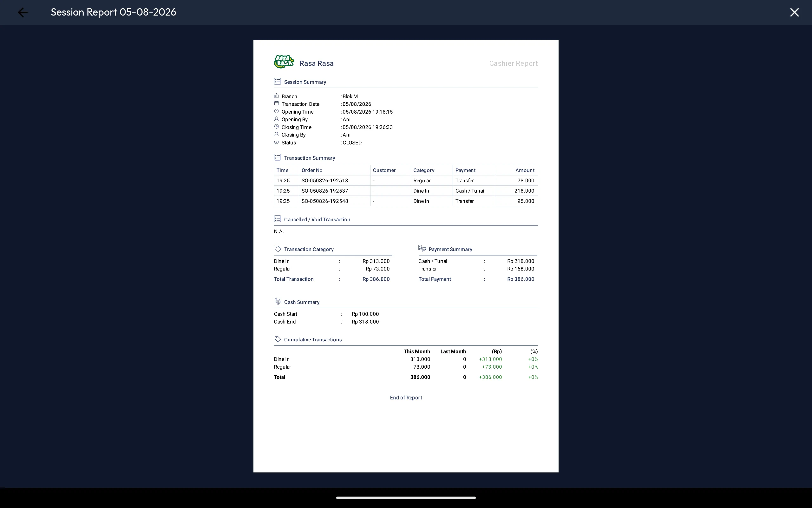Click the Cash Start Rp 100.000 value
812x508 pixels.
365,314
